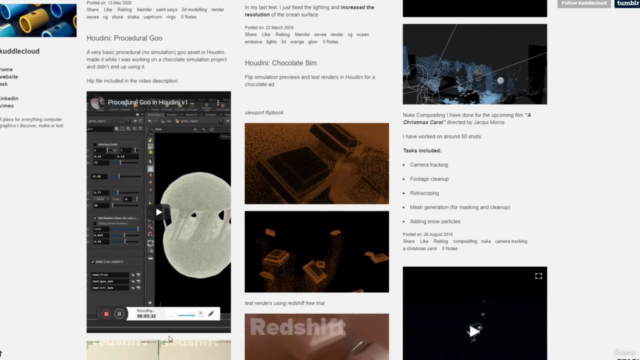Click the channel avatar on Procedural Goo video
640x360 pixels.
tap(98, 102)
